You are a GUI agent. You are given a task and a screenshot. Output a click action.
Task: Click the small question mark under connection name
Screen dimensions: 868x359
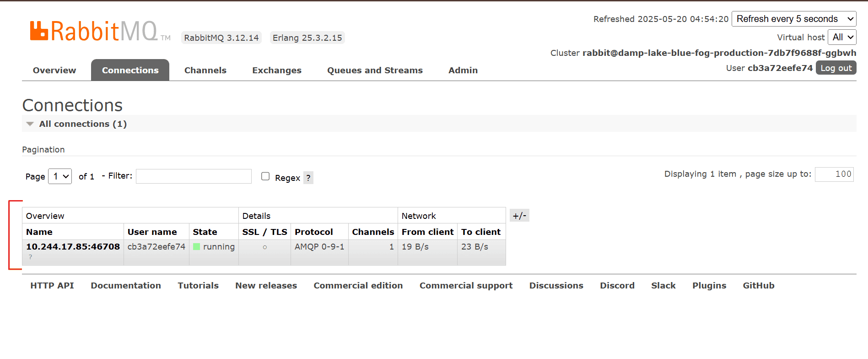click(x=30, y=257)
